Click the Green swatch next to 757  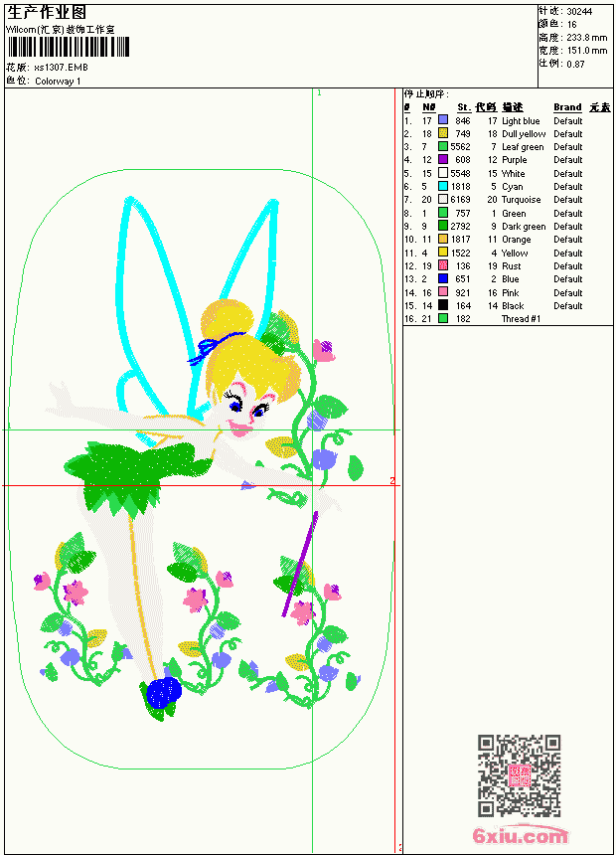pos(443,213)
